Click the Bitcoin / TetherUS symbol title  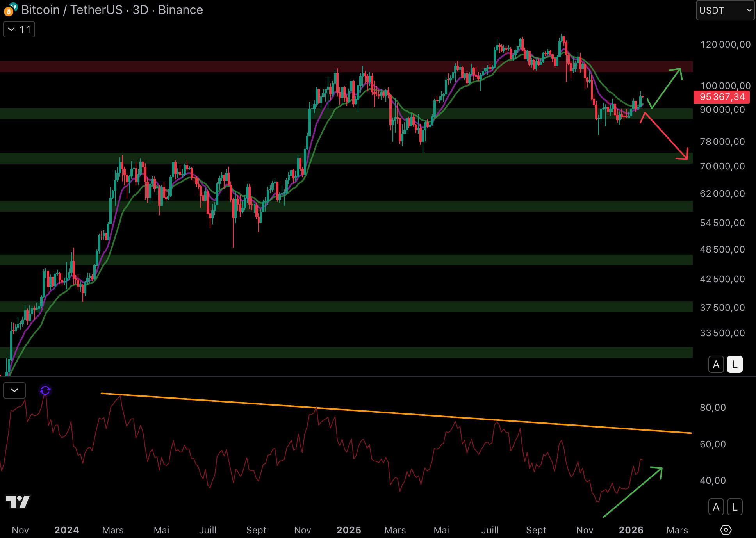point(72,10)
